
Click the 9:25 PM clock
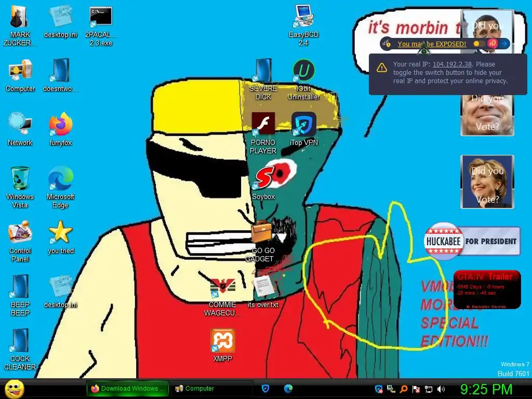pyautogui.click(x=486, y=389)
